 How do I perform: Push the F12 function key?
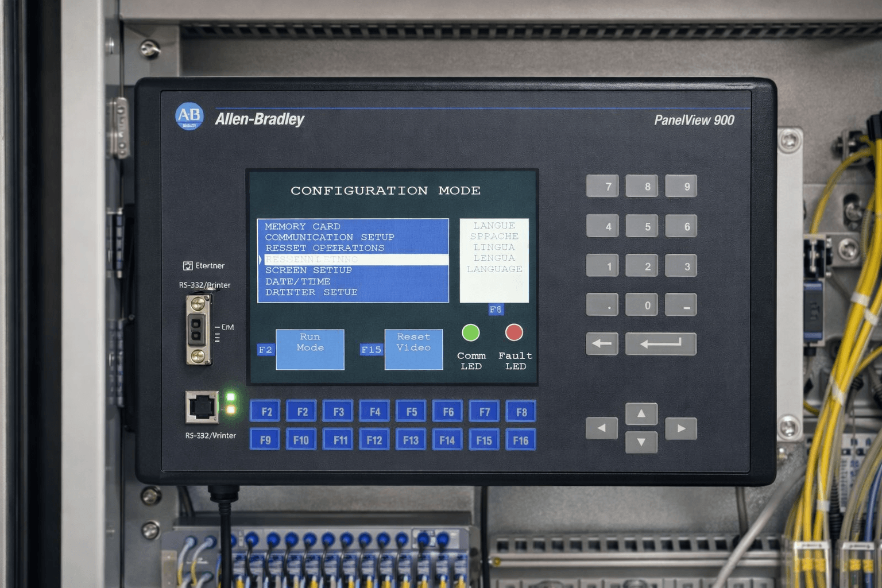click(x=375, y=440)
